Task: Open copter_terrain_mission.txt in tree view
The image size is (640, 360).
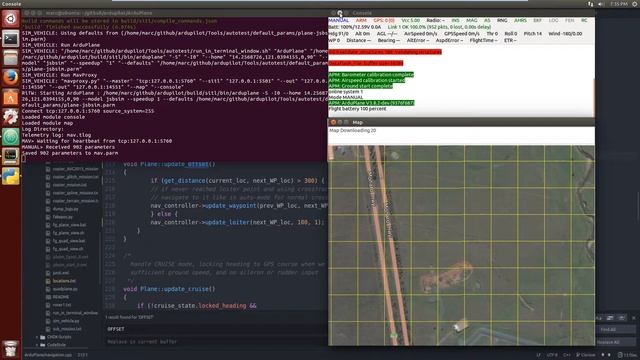Action: [76, 201]
